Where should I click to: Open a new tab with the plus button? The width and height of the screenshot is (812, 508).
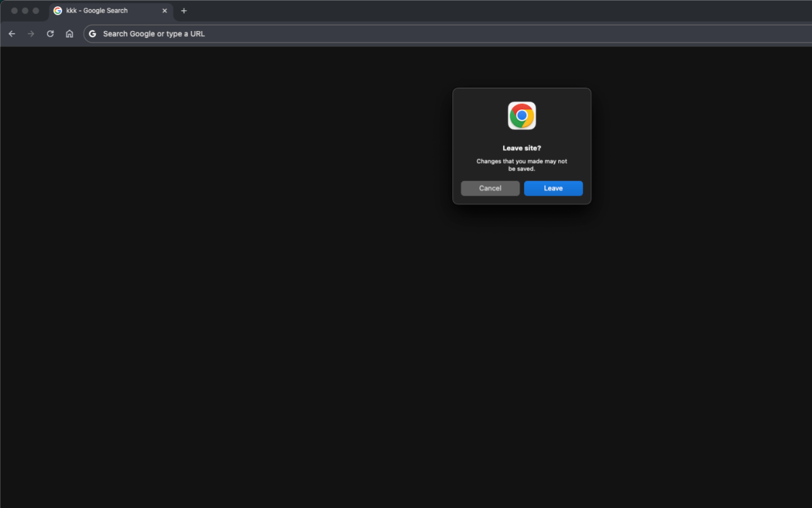[184, 11]
